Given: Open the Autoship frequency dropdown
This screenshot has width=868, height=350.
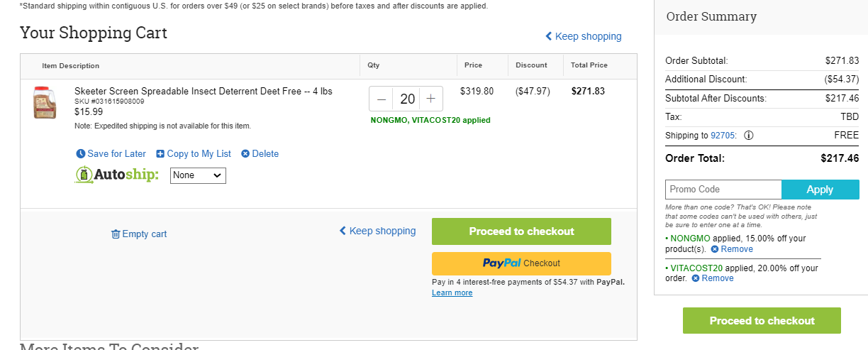Looking at the screenshot, I should coord(198,175).
